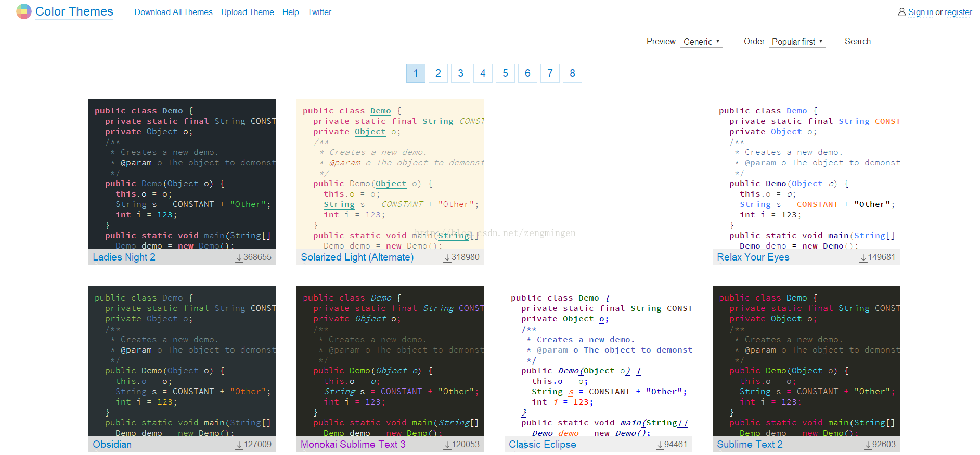Open the Solarized Light (Alternate) theme title
The width and height of the screenshot is (980, 455).
(357, 257)
